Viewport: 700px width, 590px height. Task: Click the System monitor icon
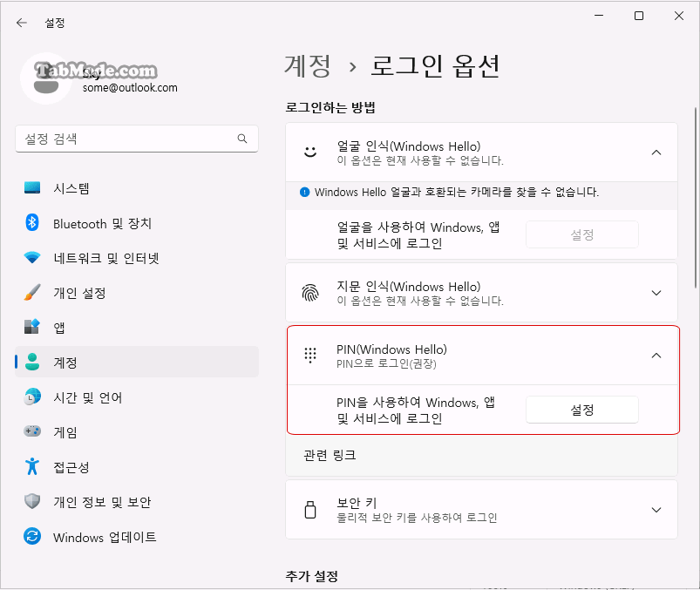pyautogui.click(x=32, y=188)
